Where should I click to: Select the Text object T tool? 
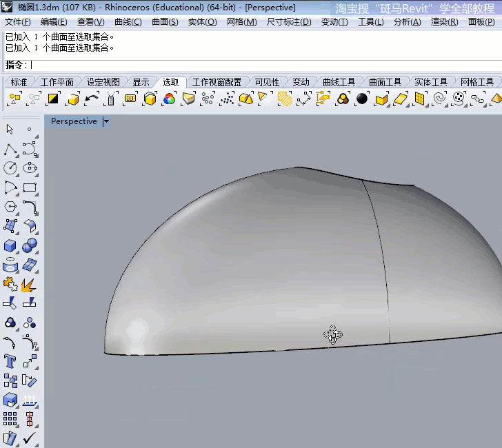[10, 361]
